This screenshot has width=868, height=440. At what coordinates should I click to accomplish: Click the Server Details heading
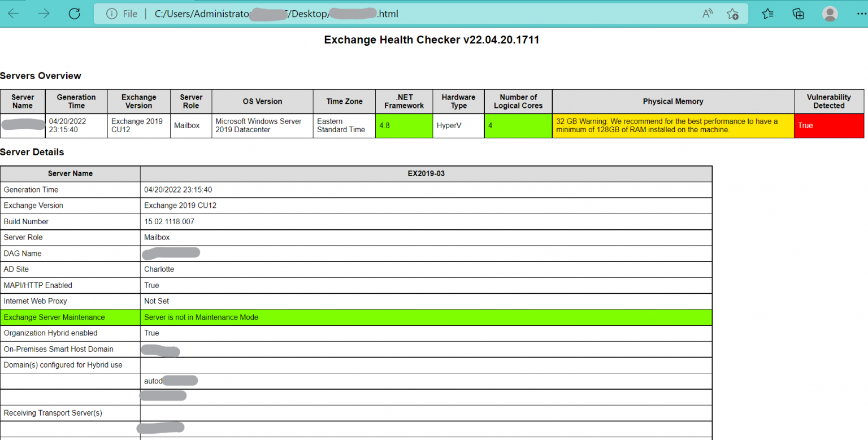click(33, 152)
